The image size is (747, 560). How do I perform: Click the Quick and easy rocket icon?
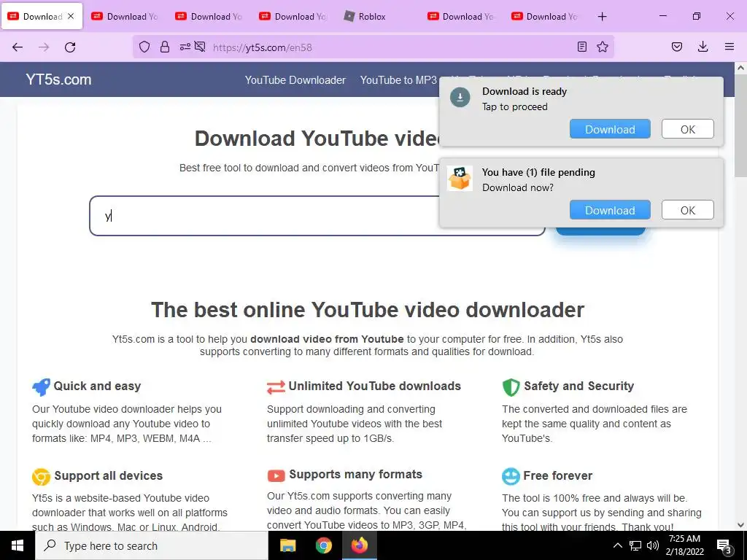41,387
